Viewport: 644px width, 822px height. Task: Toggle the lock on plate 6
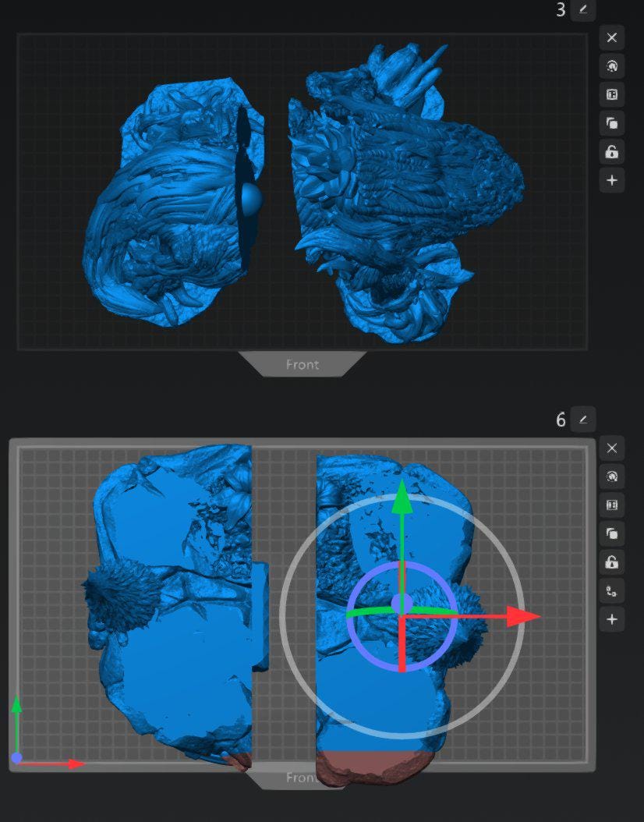pyautogui.click(x=611, y=562)
